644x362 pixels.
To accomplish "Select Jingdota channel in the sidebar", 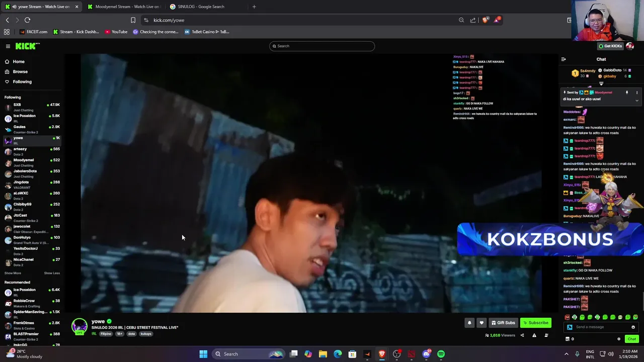I will coord(32,184).
